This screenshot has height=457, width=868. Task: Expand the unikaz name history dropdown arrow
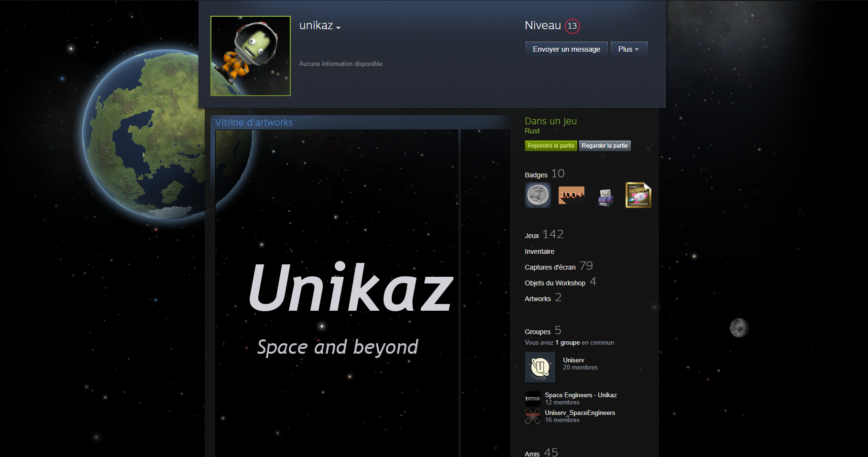[338, 28]
